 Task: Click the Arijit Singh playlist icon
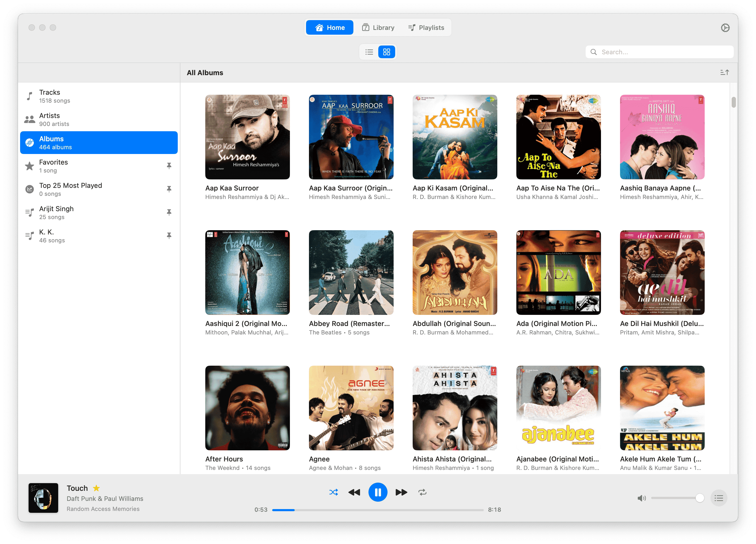click(x=30, y=213)
